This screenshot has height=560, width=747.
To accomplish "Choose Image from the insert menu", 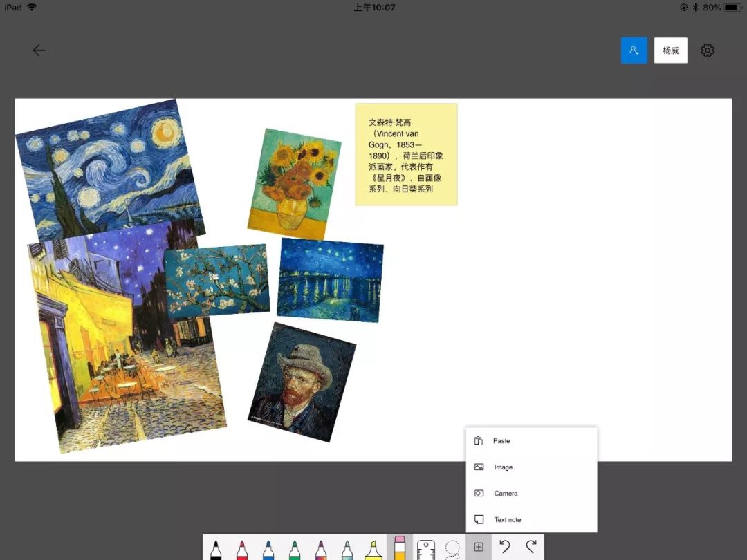I will click(x=531, y=467).
